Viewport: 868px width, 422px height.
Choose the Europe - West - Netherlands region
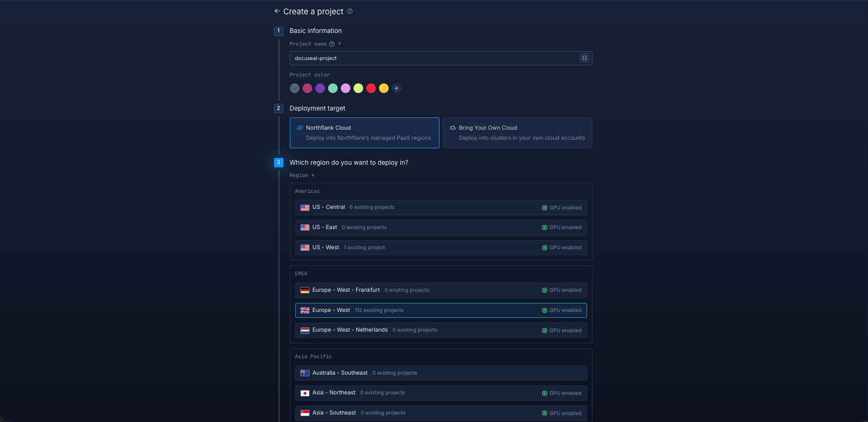441,330
